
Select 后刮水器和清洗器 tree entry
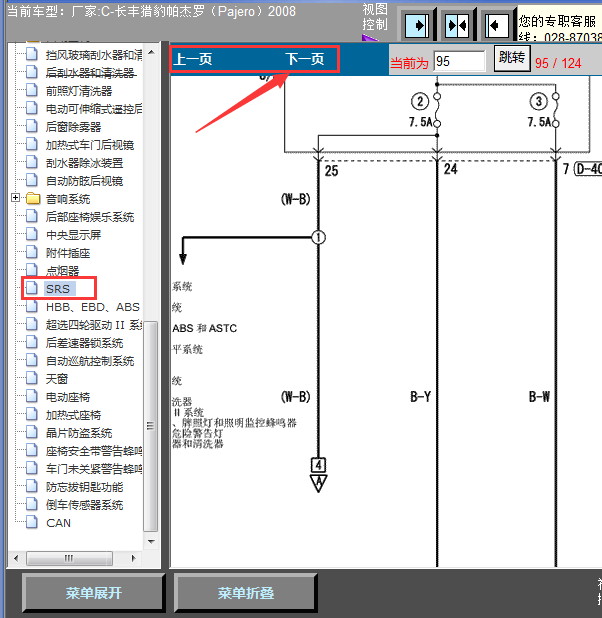coord(91,73)
